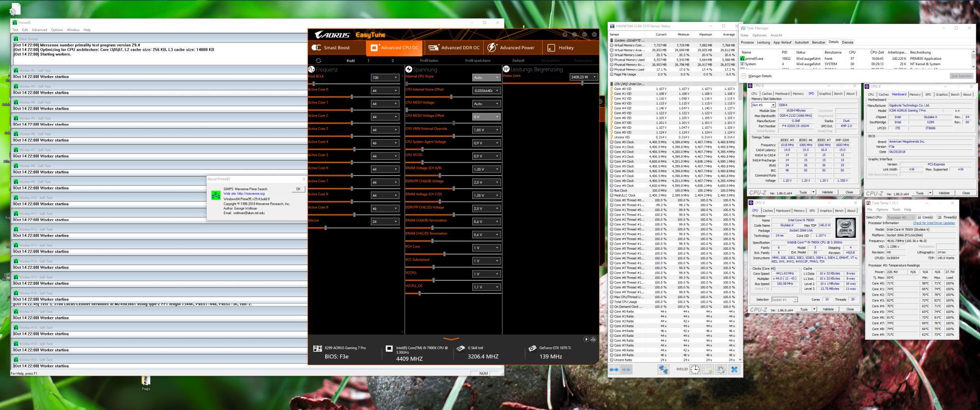Image resolution: width=980 pixels, height=410 pixels.
Task: Click the Host BCLK slider handle
Action: click(313, 83)
